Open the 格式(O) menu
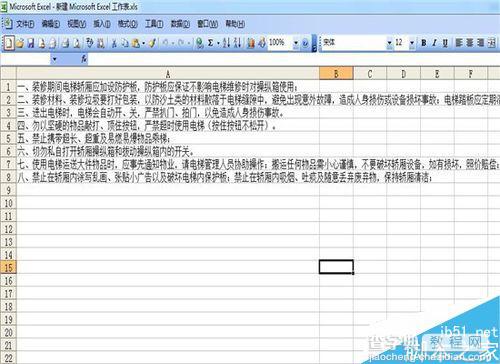The height and width of the screenshot is (364, 500). pos(128,24)
